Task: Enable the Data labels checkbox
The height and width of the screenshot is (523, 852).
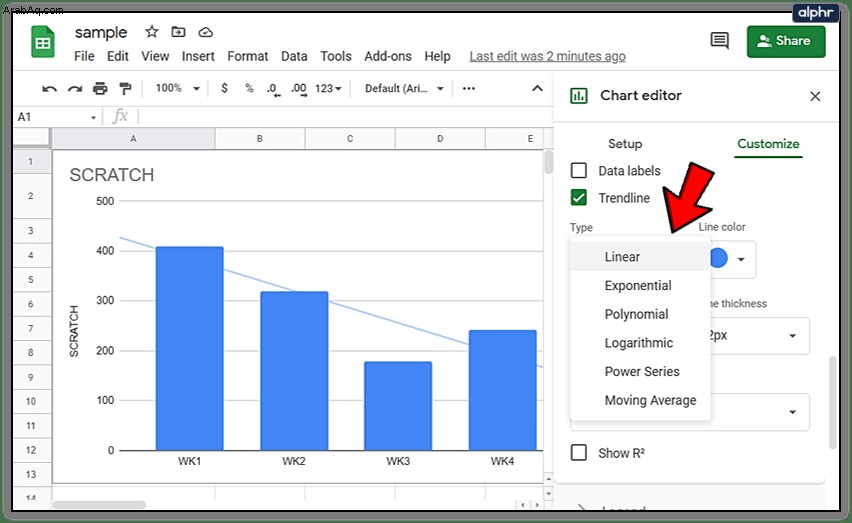Action: (x=579, y=171)
